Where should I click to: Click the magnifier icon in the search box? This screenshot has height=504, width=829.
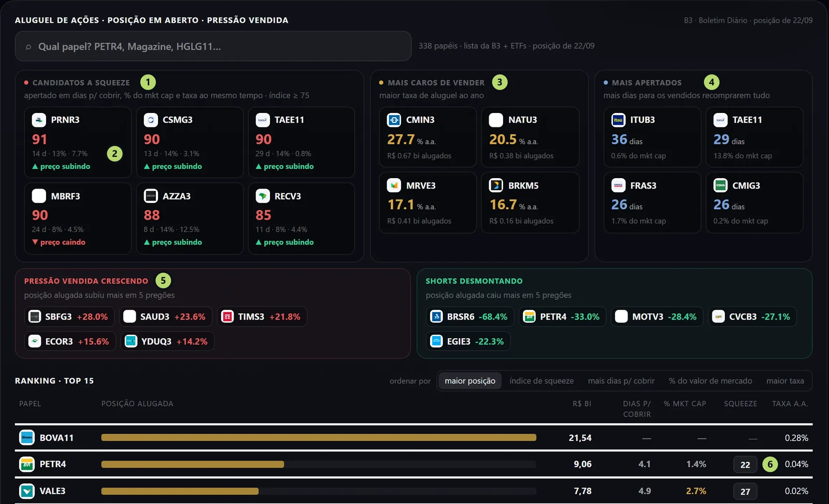28,47
